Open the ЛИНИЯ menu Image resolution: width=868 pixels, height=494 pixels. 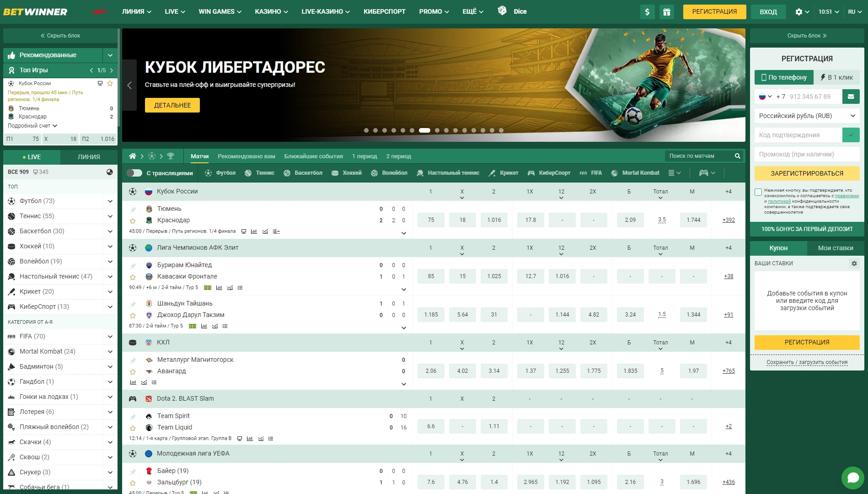136,11
